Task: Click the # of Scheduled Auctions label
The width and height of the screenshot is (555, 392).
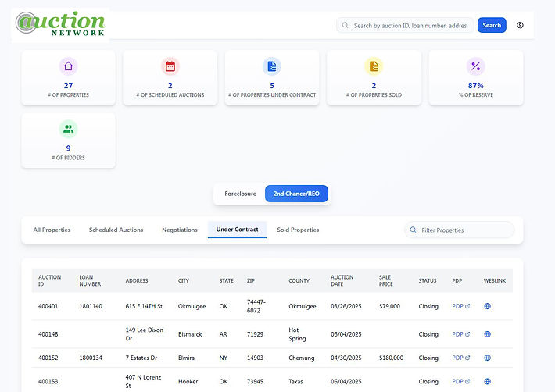Action: pyautogui.click(x=170, y=95)
